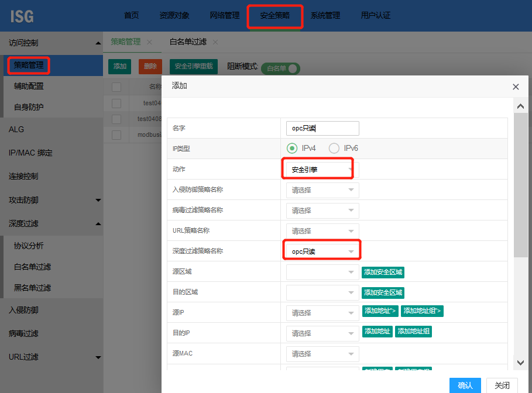This screenshot has width=532, height=393.
Task: Close the 白名单过滤 tab using its X
Action: [x=215, y=42]
